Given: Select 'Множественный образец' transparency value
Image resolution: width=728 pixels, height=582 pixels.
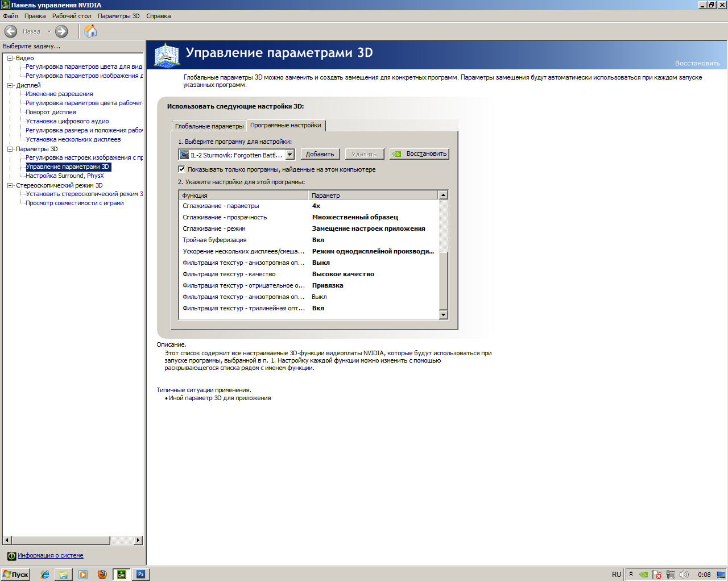Looking at the screenshot, I should (x=355, y=217).
